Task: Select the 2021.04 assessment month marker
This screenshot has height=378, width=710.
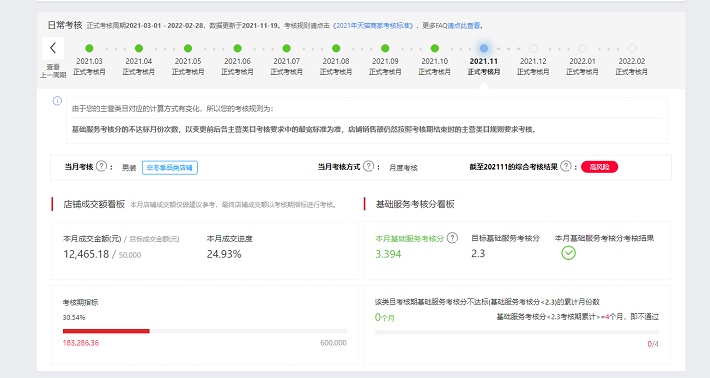Action: (139, 48)
